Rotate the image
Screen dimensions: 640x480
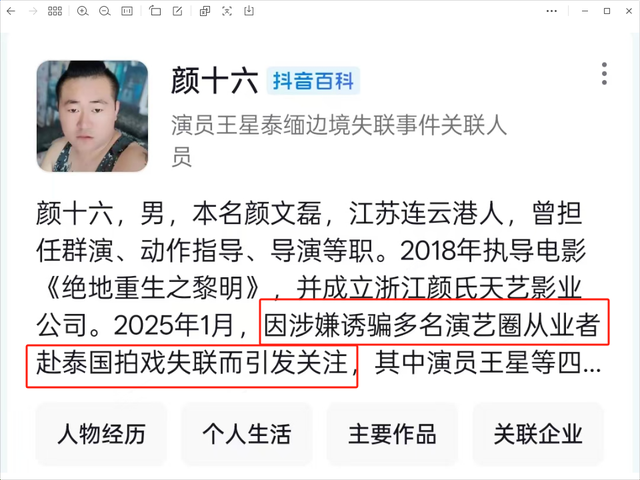coord(155,11)
